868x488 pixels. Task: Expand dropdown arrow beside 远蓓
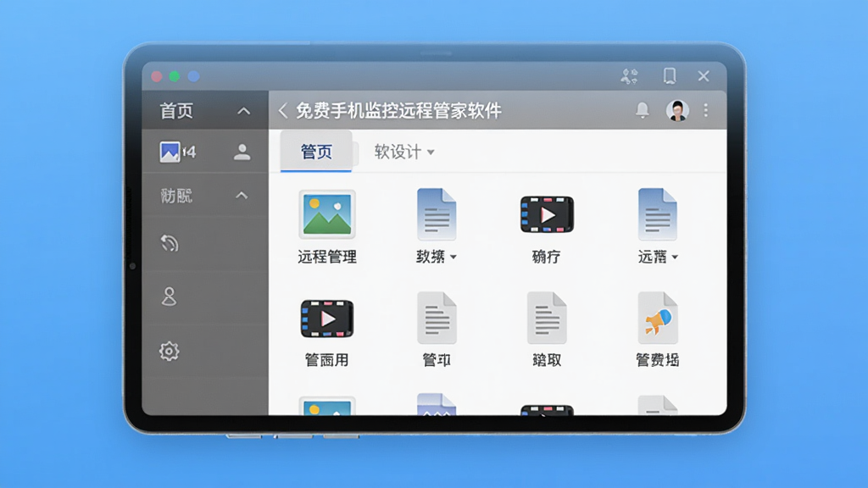click(675, 257)
